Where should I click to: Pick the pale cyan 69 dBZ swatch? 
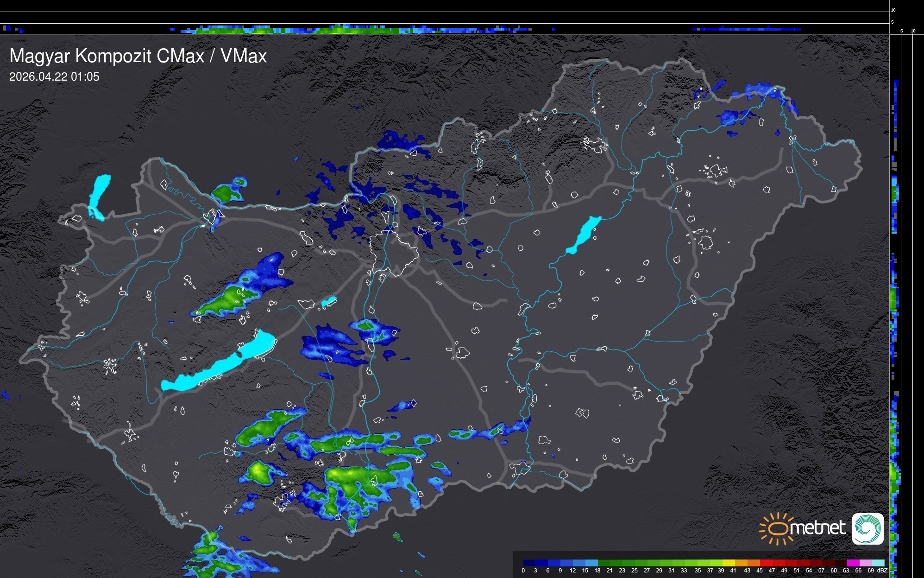coord(878,563)
